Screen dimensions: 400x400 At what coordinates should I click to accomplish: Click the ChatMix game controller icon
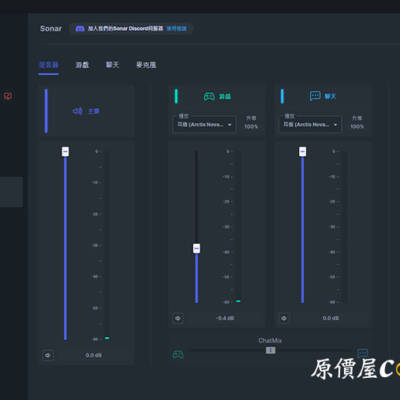coord(178,354)
